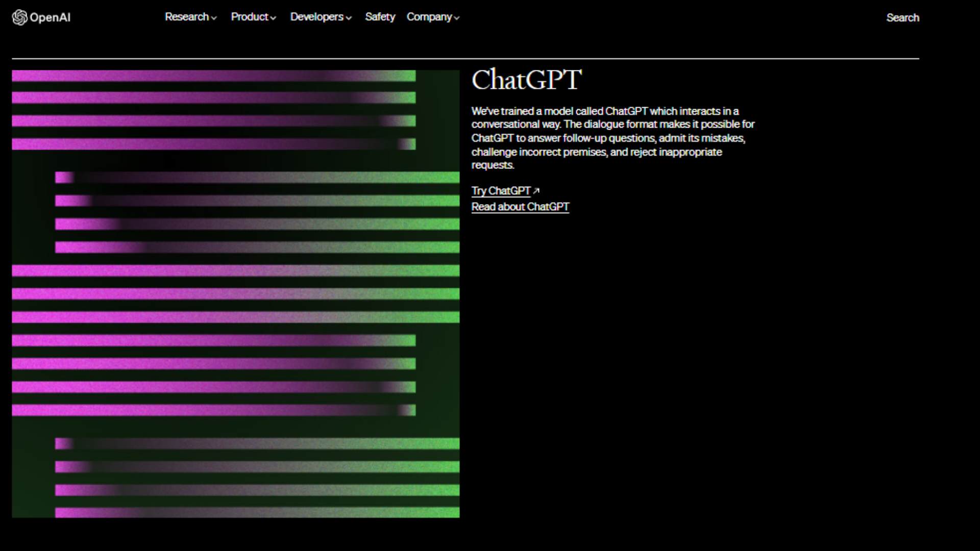Click the external arrow after Try ChatGPT

[x=536, y=191]
